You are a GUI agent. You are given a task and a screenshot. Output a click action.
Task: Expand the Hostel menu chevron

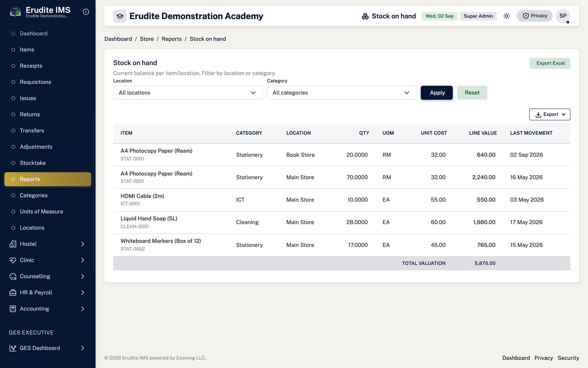[83, 244]
